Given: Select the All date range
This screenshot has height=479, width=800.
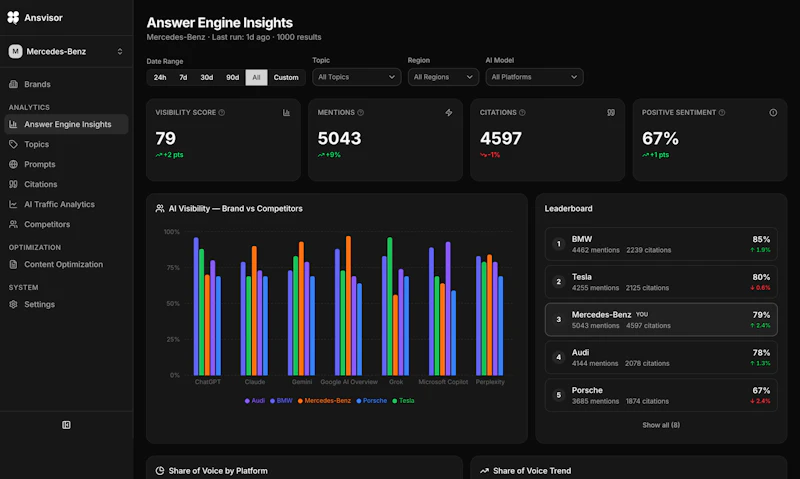Looking at the screenshot, I should point(256,78).
